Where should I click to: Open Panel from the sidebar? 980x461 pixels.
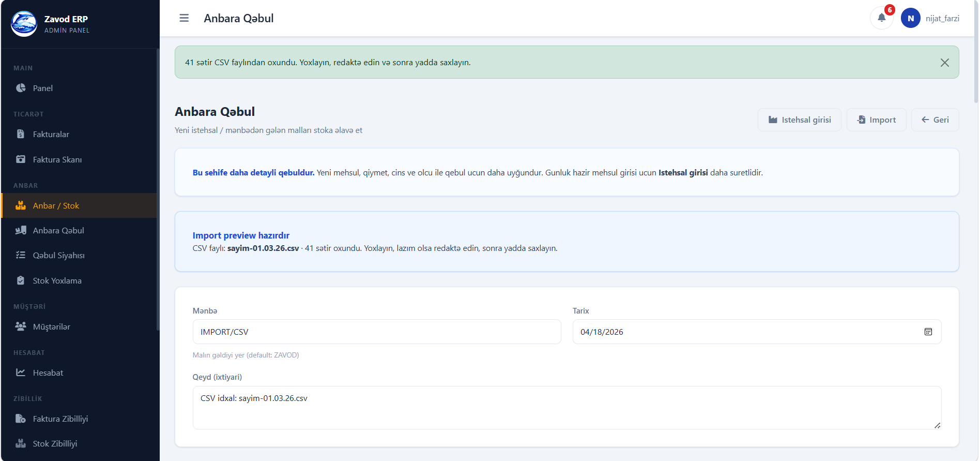click(x=42, y=88)
